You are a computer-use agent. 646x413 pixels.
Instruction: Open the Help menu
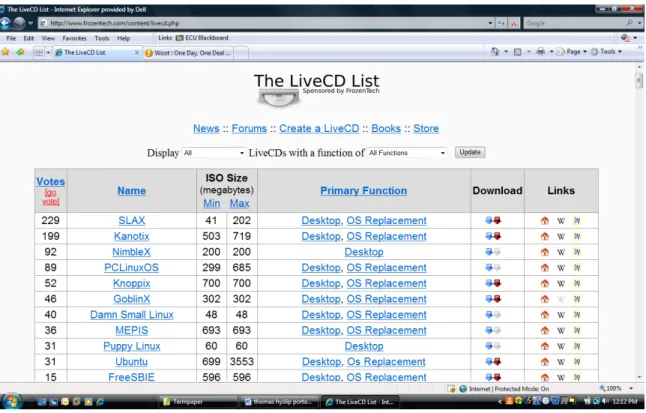124,38
